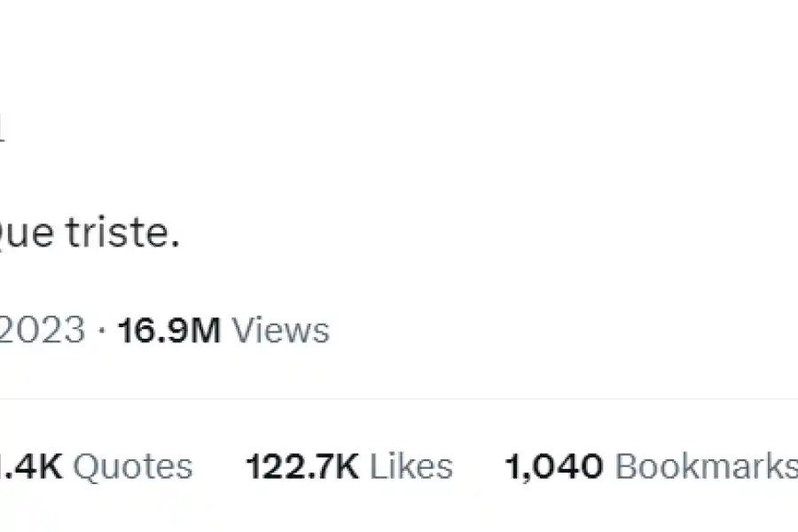Image resolution: width=798 pixels, height=532 pixels.
Task: Click the cut-off handle text above the tweet
Action: click(x=3, y=130)
